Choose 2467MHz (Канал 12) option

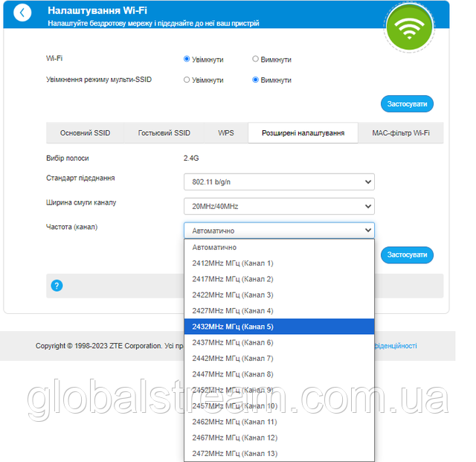click(x=279, y=437)
